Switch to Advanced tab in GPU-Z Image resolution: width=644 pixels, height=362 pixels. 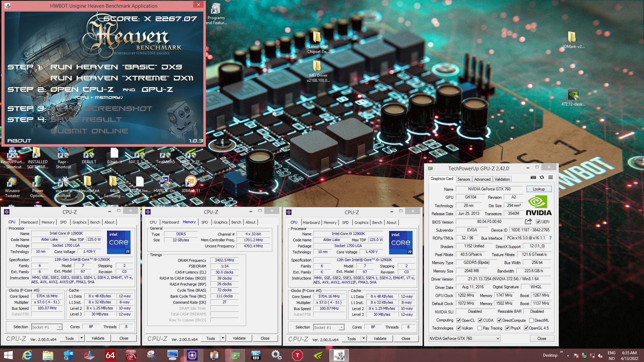click(x=482, y=179)
